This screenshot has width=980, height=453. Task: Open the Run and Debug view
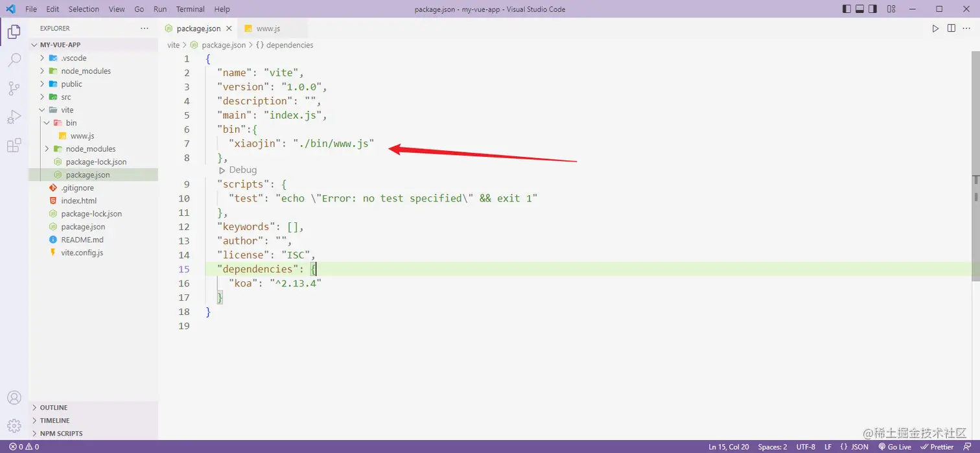coord(14,117)
